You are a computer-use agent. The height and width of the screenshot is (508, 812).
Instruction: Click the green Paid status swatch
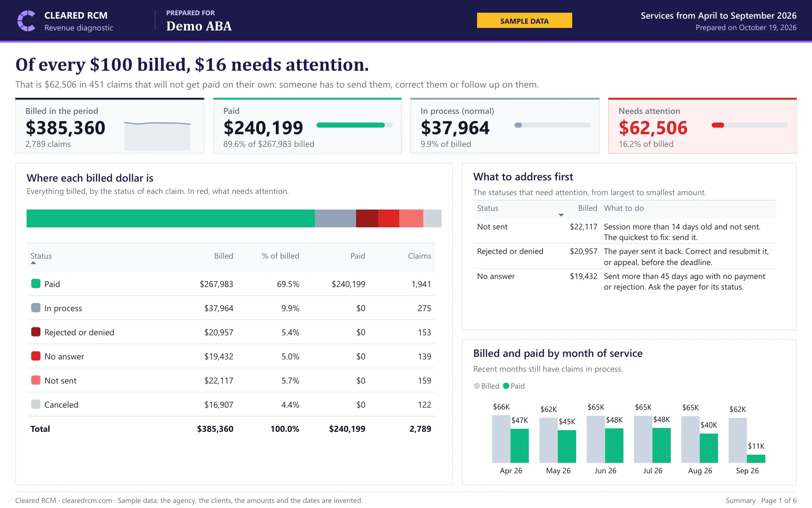(x=36, y=284)
